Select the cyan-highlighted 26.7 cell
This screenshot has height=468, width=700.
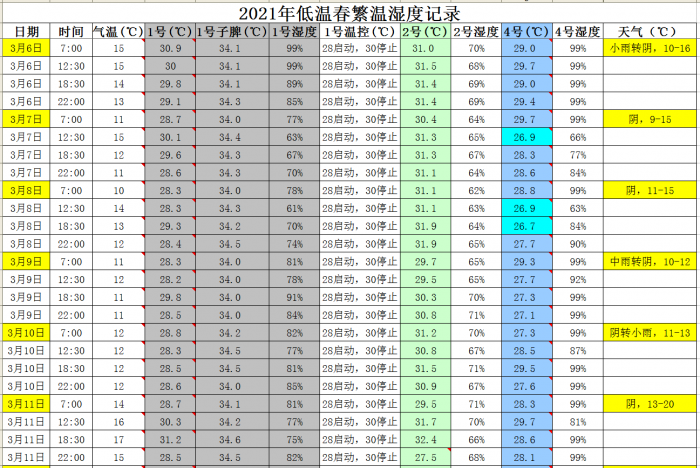pos(525,226)
